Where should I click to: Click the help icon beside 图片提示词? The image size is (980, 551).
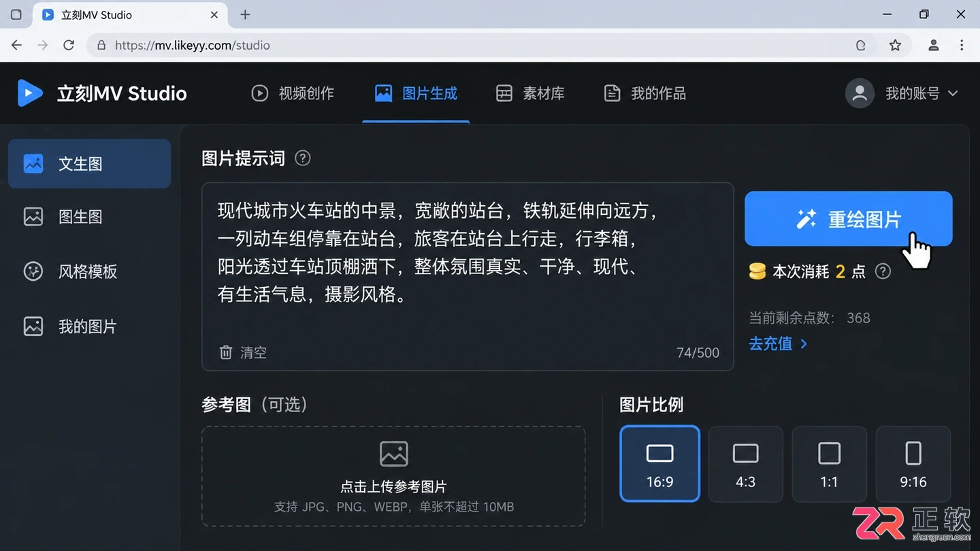tap(303, 158)
